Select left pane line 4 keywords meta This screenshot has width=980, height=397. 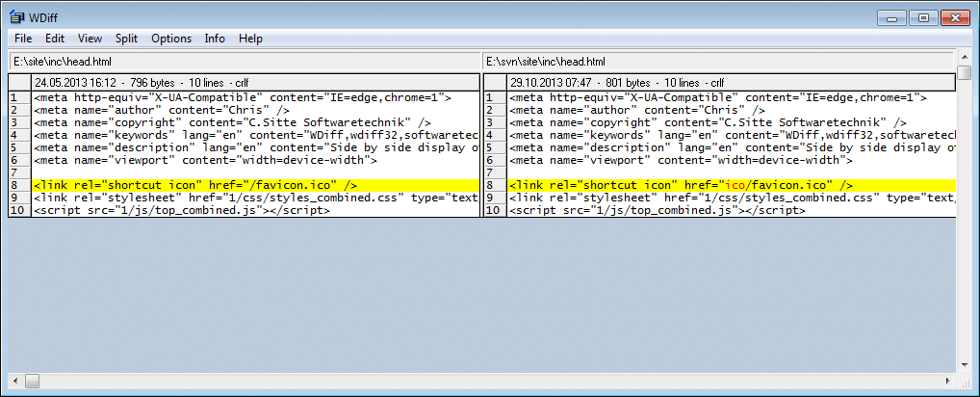point(256,136)
